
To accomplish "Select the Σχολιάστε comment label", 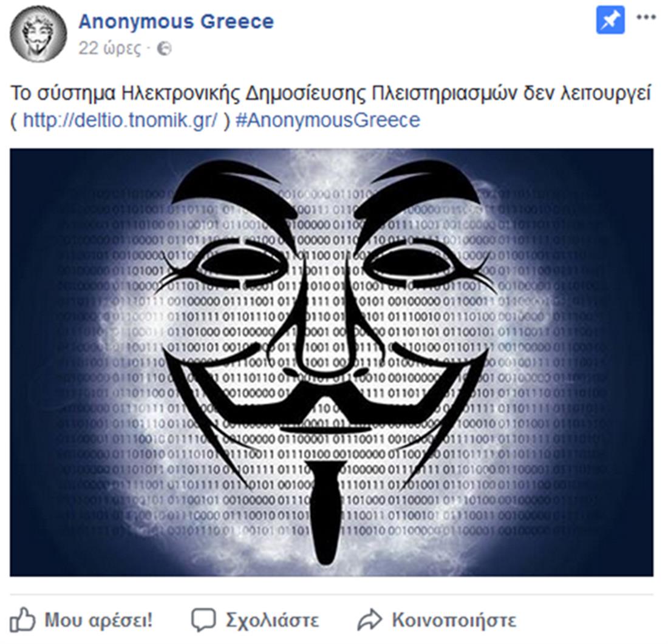I will click(x=272, y=620).
